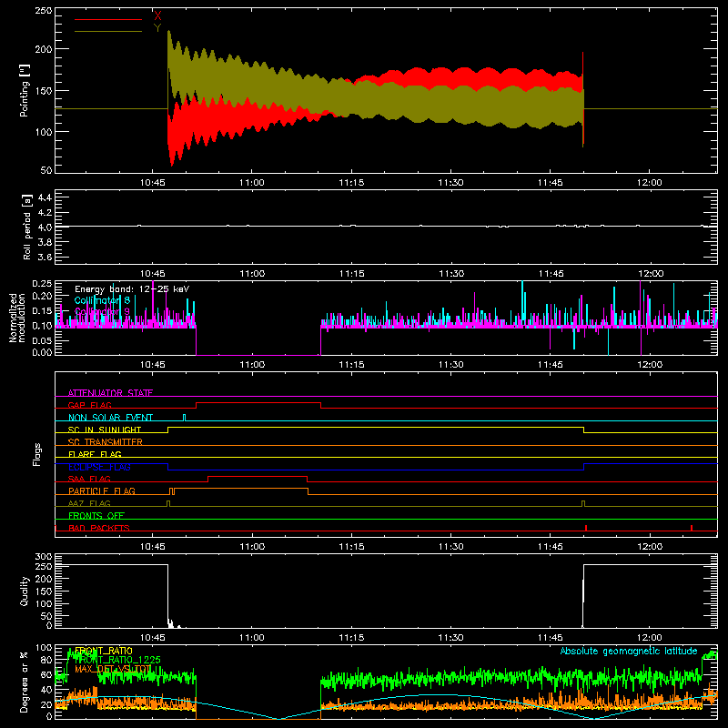
Task: Click the 4.4 value on the Roll period axis
Action: 45,197
